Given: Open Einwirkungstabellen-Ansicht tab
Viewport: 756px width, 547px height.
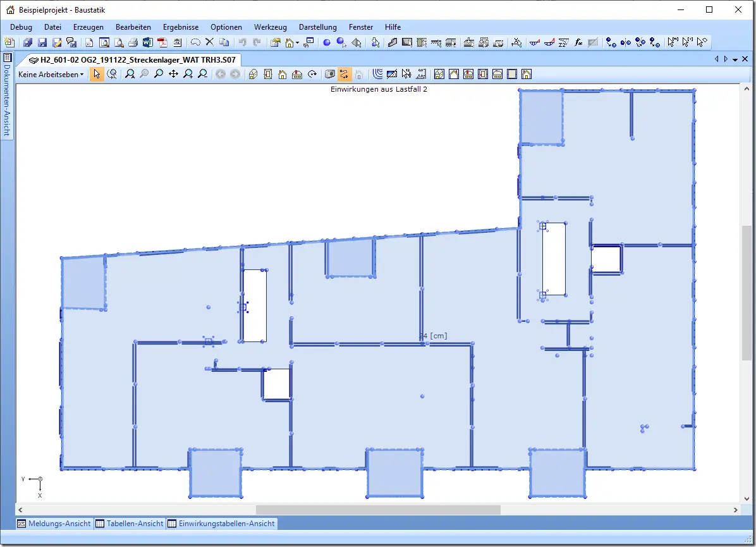Looking at the screenshot, I should coord(221,524).
